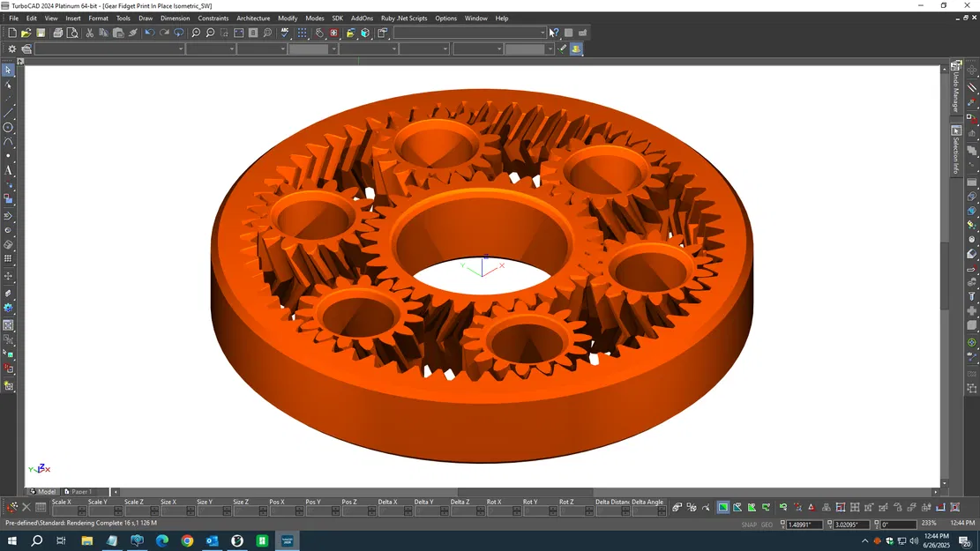Open the Insert menu
Screen dimensions: 980x551
pos(73,19)
